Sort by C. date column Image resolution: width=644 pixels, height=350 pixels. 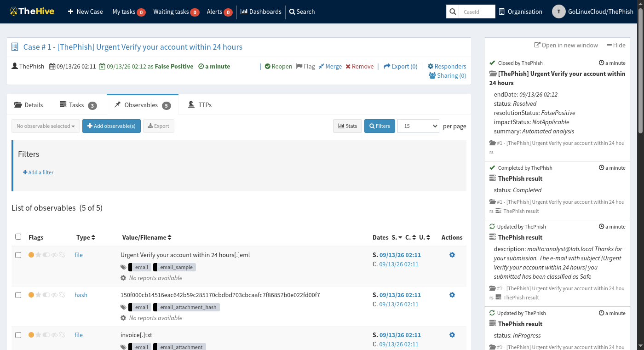click(410, 237)
